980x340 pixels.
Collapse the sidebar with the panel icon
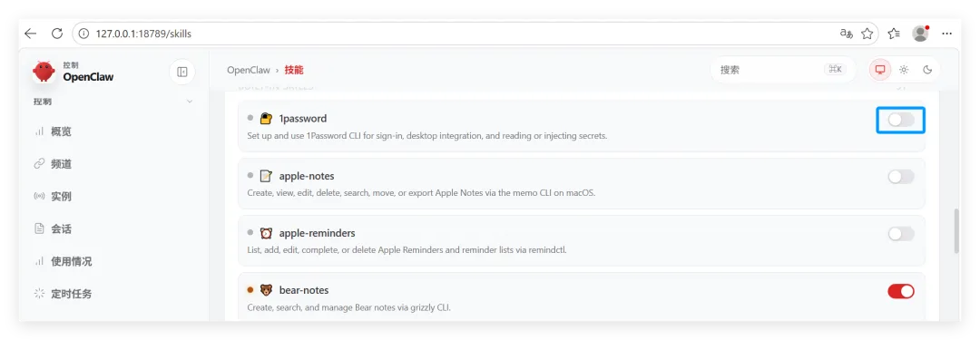pos(181,72)
